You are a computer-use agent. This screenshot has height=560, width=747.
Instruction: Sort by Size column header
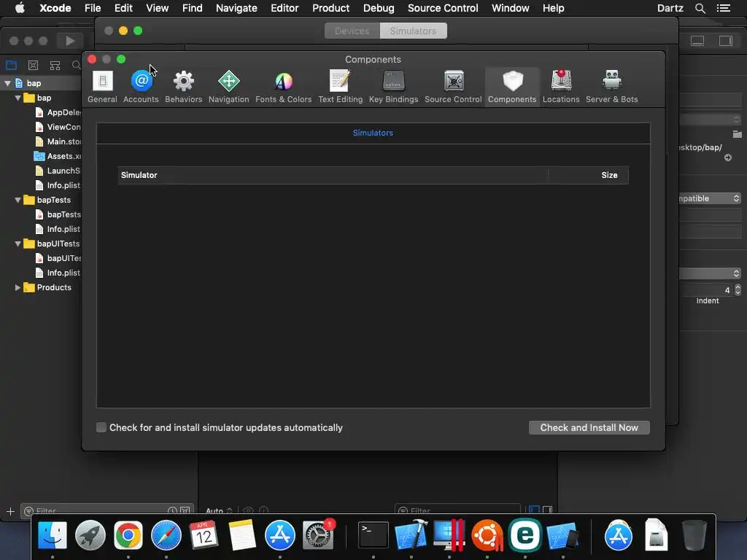click(589, 175)
